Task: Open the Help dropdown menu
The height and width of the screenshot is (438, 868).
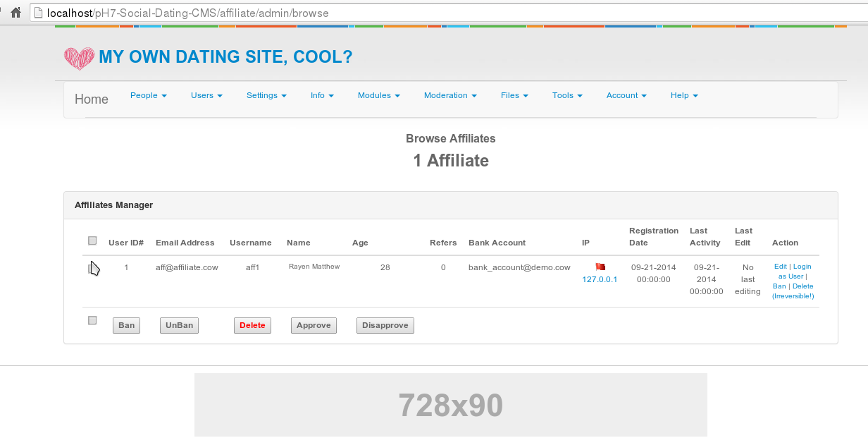Action: click(x=684, y=95)
